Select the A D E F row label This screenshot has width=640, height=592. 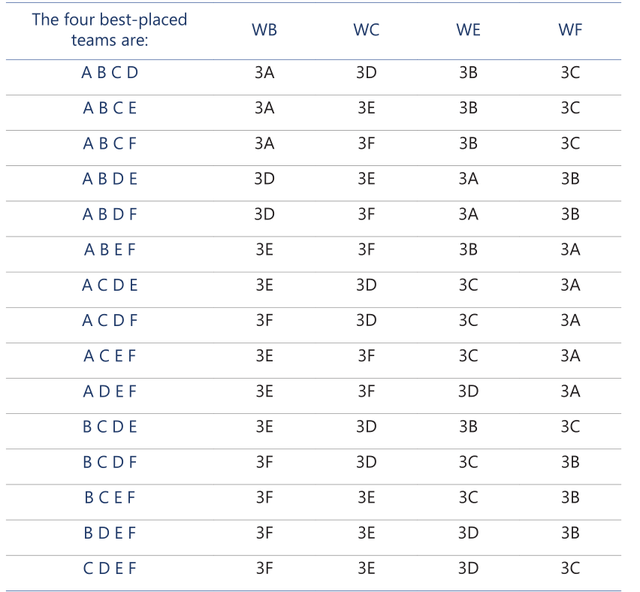110,392
